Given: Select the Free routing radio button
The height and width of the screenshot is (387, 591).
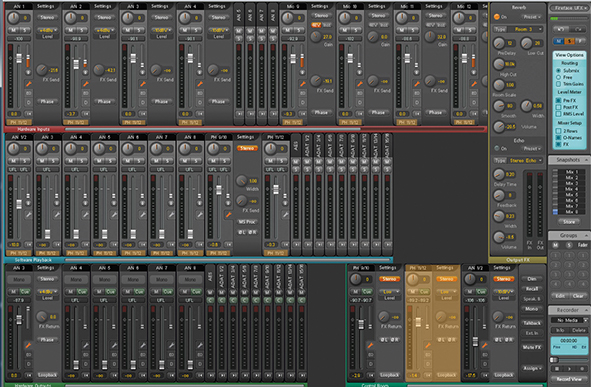Looking at the screenshot, I should click(559, 77).
